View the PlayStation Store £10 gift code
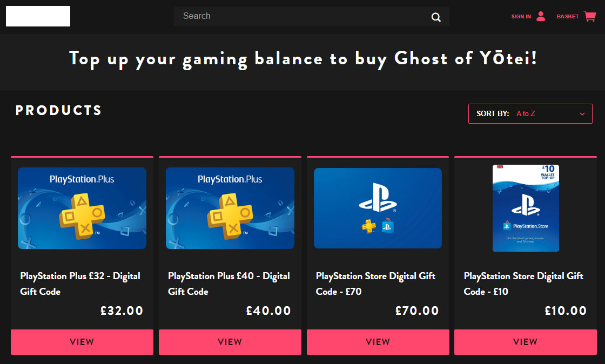This screenshot has width=605, height=364. pyautogui.click(x=525, y=342)
